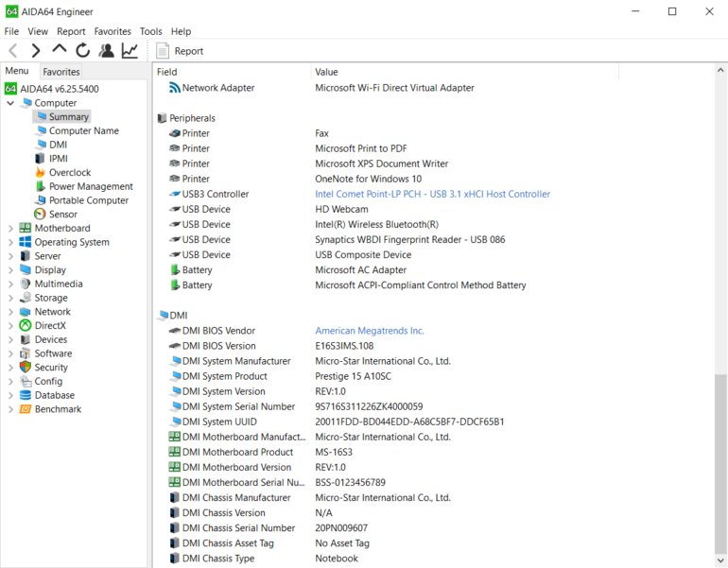
Task: Open the user/manage profile toolbar icon
Action: (106, 51)
